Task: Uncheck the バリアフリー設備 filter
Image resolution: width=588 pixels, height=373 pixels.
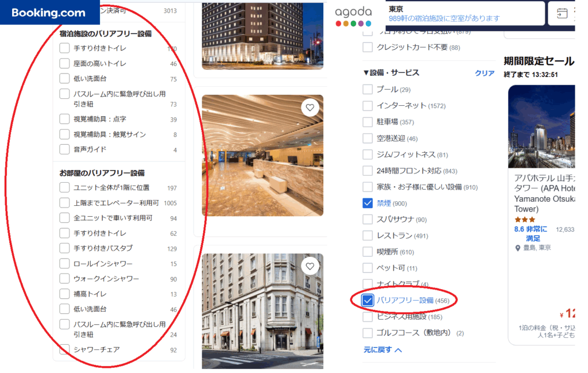Action: tap(367, 300)
